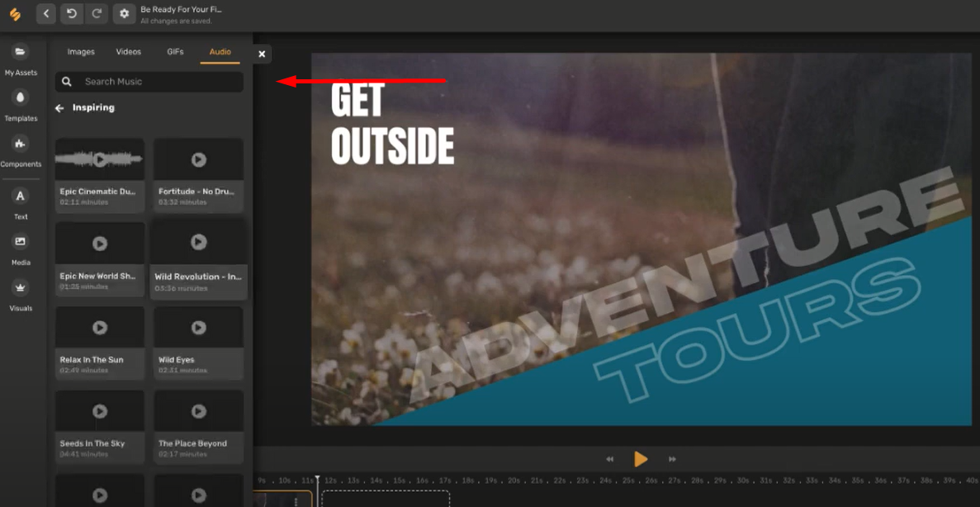Play the video preview
980x507 pixels.
(x=641, y=459)
